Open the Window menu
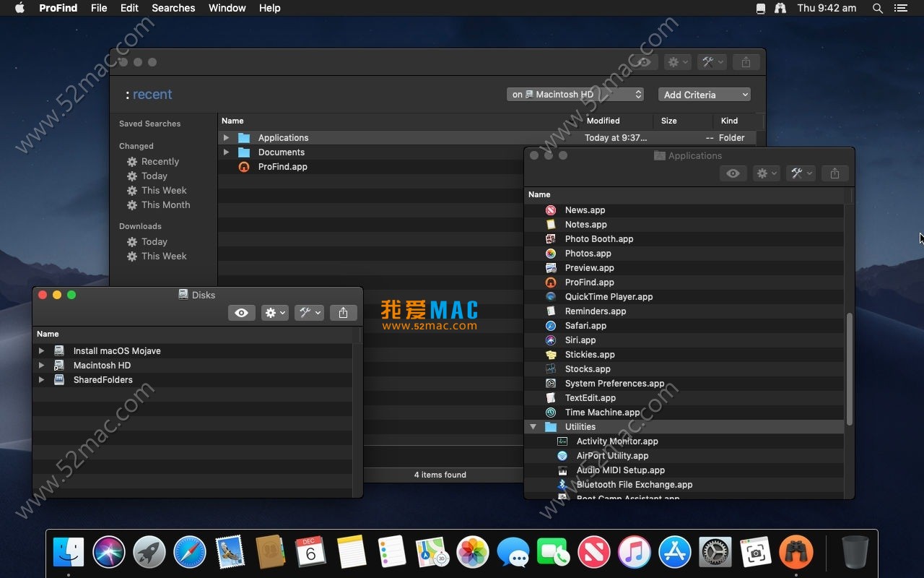The image size is (924, 578). click(227, 8)
